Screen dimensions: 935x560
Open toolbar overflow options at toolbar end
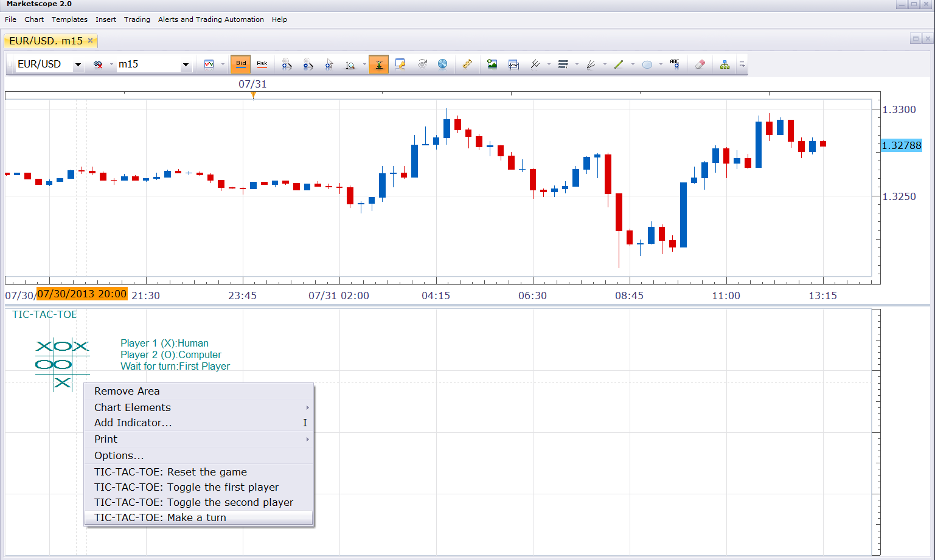(742, 64)
